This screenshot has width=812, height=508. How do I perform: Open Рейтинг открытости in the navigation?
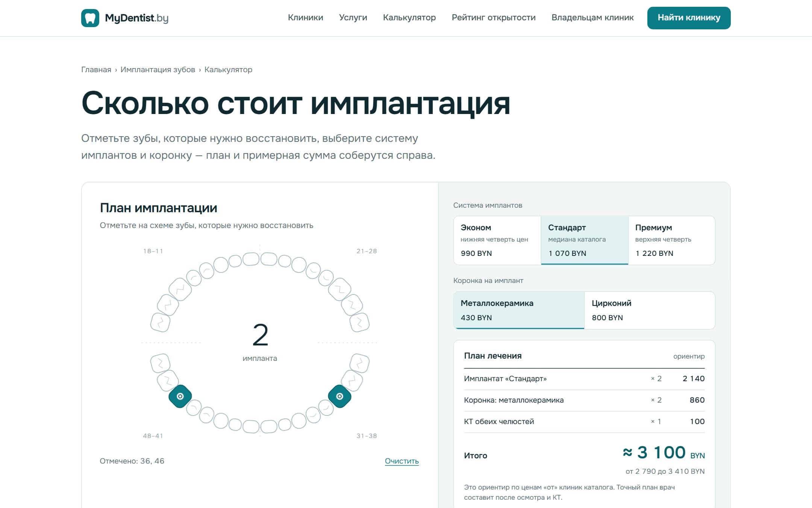coord(494,18)
